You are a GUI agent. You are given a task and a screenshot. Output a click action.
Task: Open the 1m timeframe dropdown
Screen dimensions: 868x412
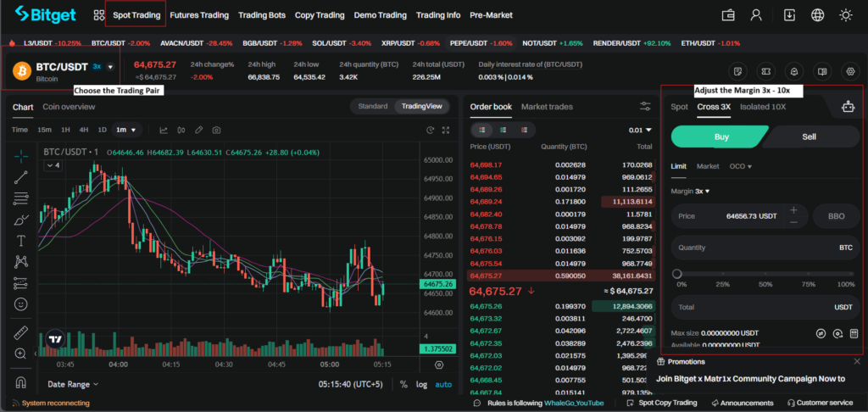click(x=127, y=131)
